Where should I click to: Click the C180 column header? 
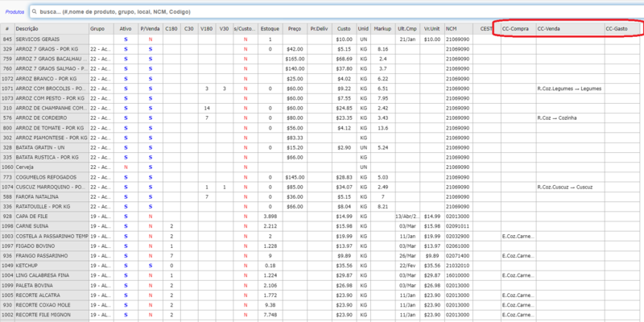[171, 29]
